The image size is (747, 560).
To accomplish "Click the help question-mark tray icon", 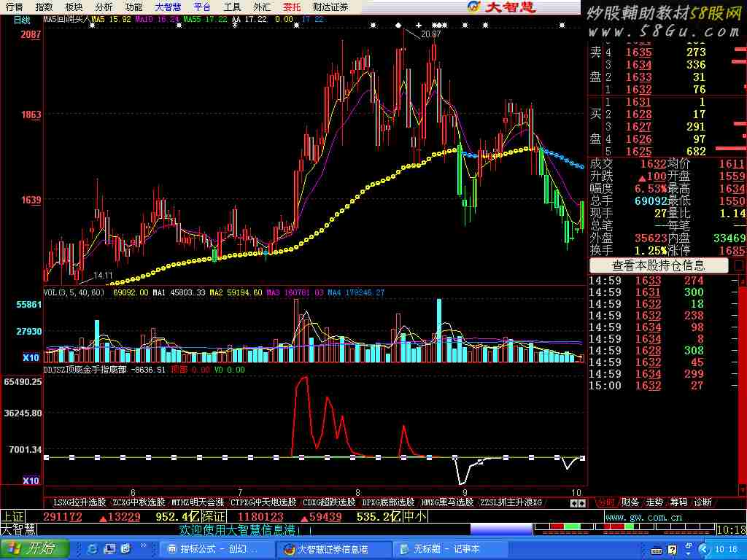I will [672, 550].
